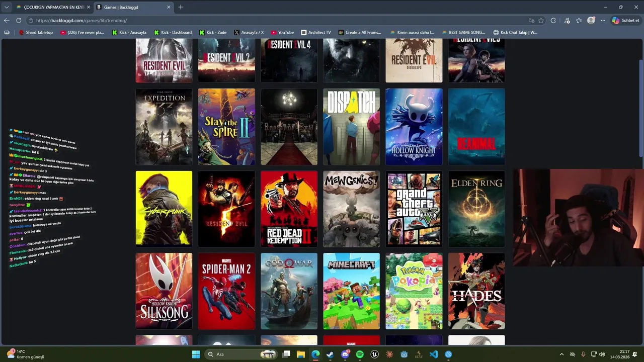Open the Anasayfa / X bookmark
644x362 pixels.
(x=249, y=32)
